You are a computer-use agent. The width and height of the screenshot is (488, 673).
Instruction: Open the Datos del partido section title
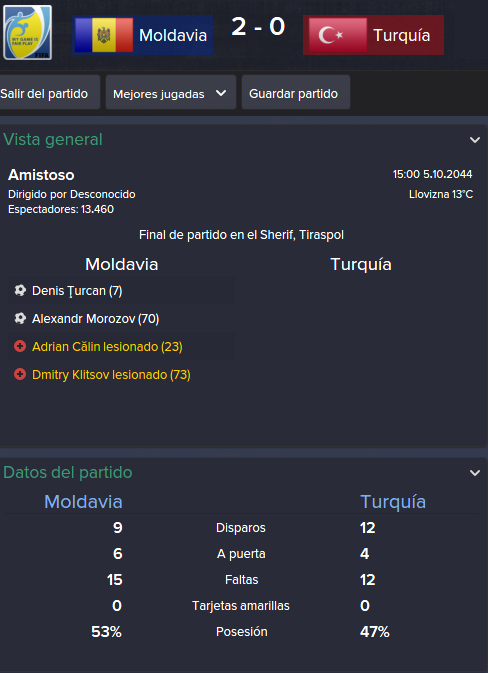click(x=68, y=473)
